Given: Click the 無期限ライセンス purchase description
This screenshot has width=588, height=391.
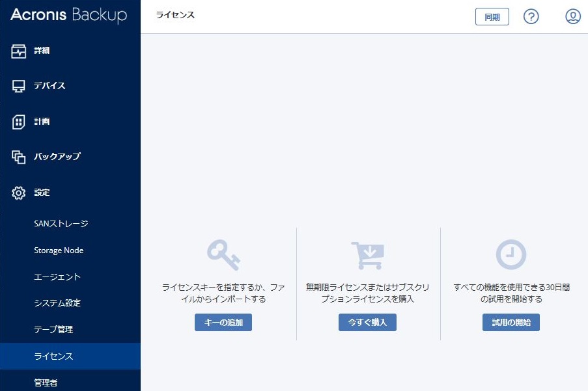Looking at the screenshot, I should 367,293.
